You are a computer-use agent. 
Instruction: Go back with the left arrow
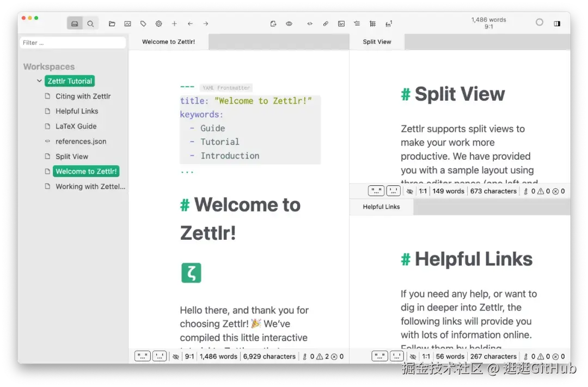[x=190, y=23]
